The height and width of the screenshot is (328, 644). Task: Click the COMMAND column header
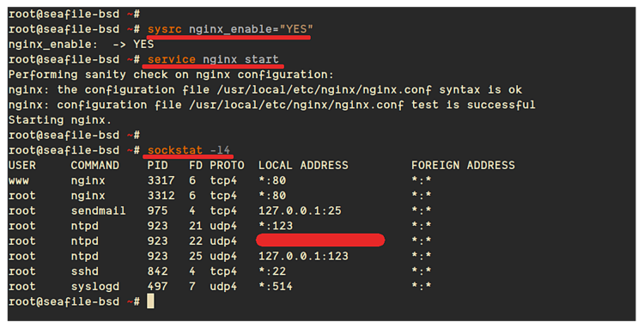pos(94,166)
